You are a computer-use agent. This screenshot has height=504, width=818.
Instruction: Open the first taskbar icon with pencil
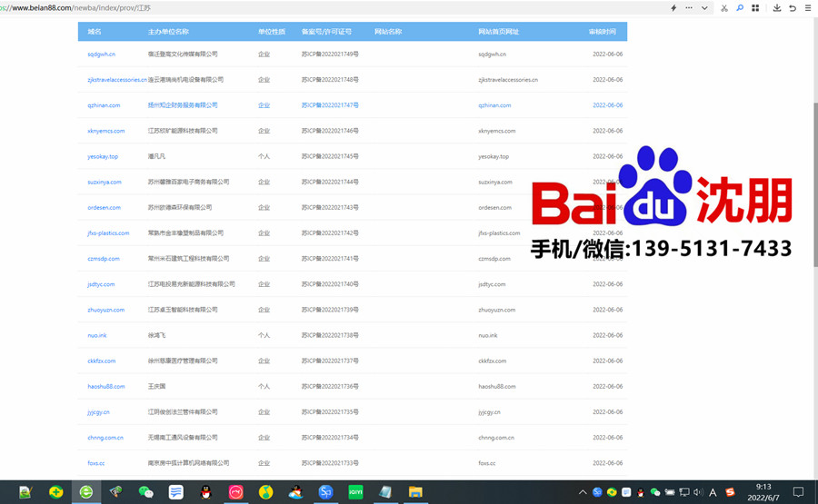click(25, 492)
